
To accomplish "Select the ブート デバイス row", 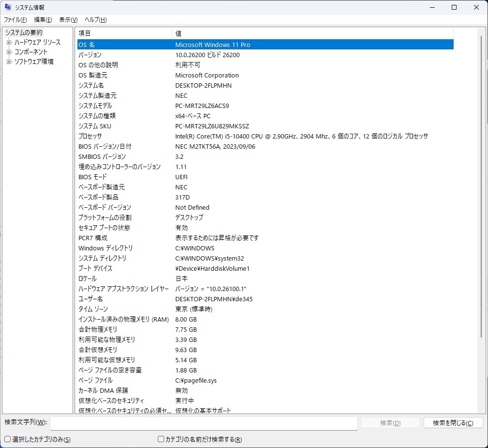I will (265, 269).
